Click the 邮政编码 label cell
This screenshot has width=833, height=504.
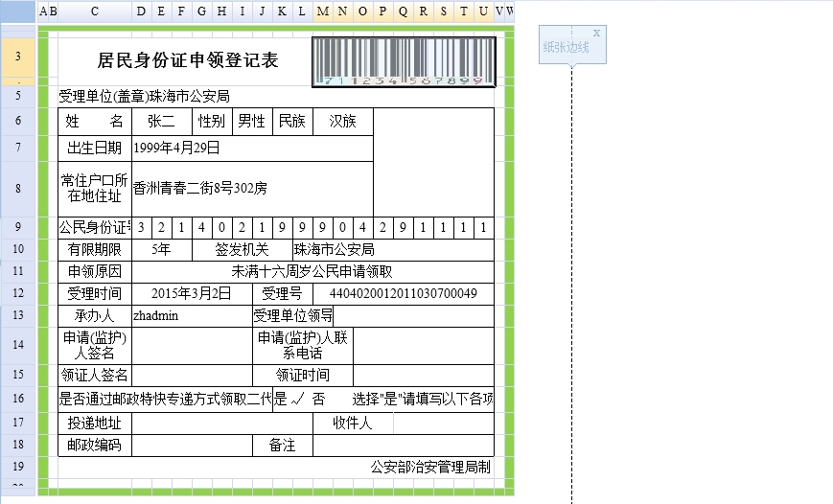pos(95,446)
